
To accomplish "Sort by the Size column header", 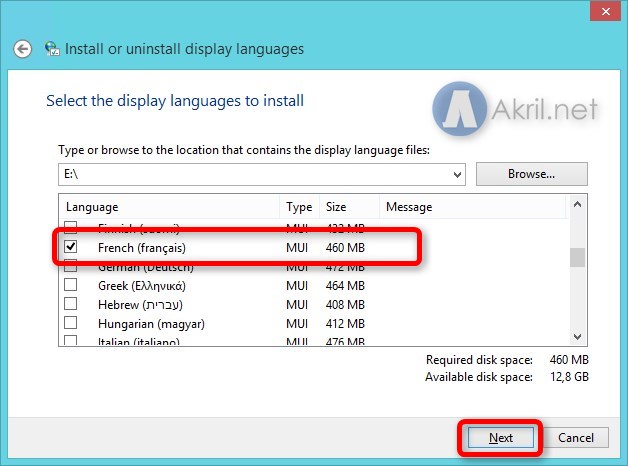I will (x=349, y=207).
